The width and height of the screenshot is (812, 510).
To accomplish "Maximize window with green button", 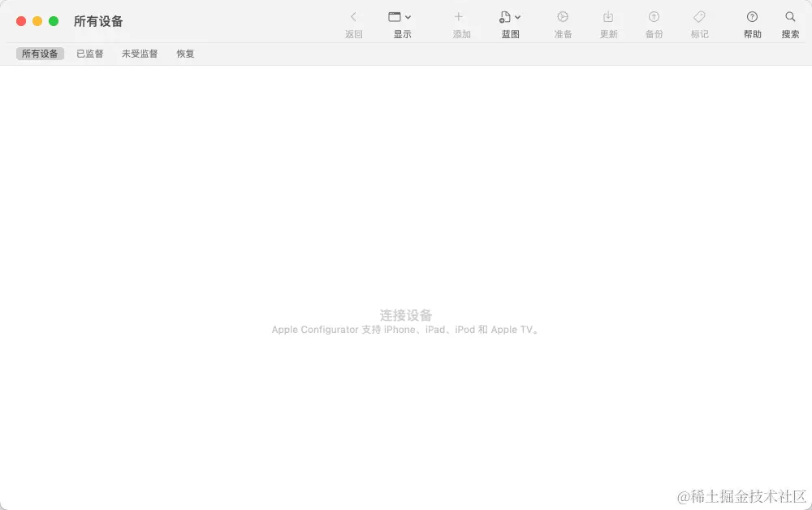I will point(54,21).
